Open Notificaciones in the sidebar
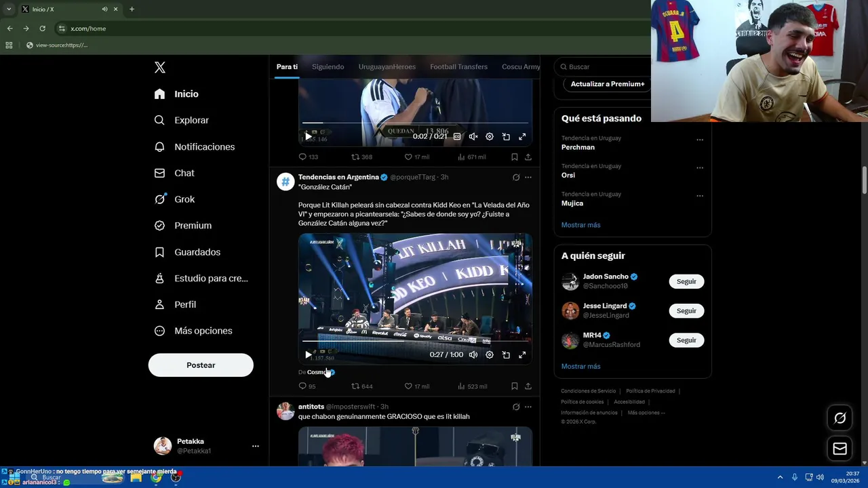Image resolution: width=868 pixels, height=488 pixels. tap(194, 146)
